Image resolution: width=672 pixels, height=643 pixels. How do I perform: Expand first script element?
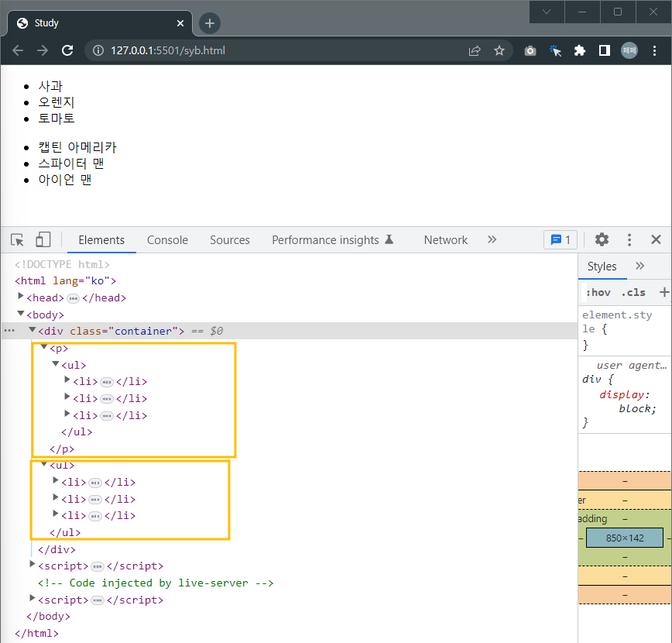[33, 565]
